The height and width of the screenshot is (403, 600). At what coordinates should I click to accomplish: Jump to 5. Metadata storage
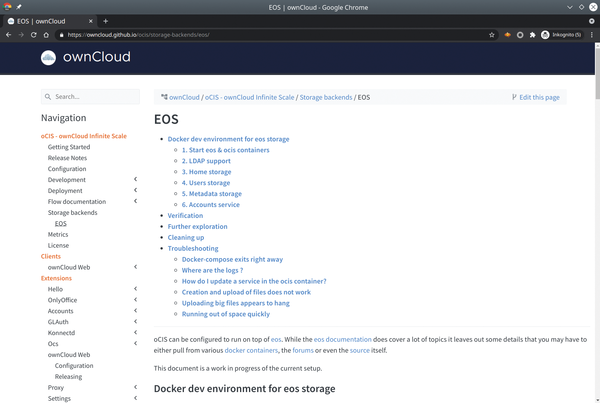click(x=212, y=194)
